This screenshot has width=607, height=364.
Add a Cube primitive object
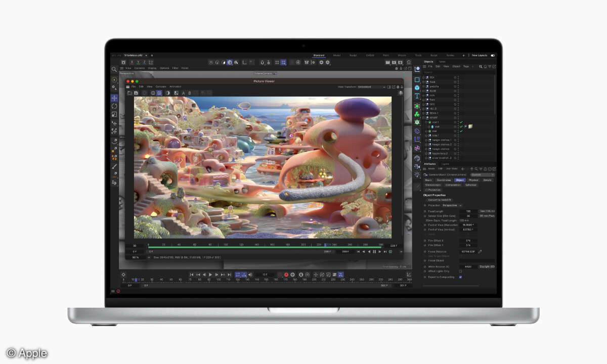pyautogui.click(x=417, y=87)
